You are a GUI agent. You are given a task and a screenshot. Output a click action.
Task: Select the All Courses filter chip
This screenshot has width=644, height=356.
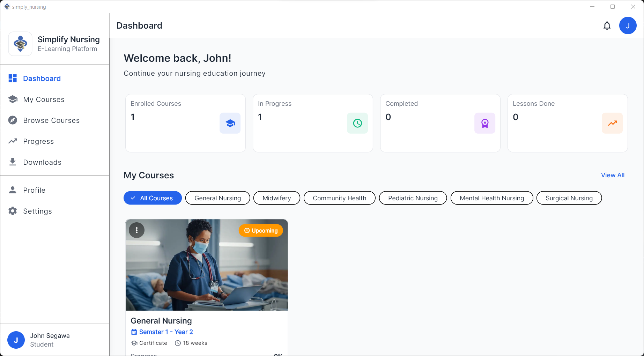(153, 198)
